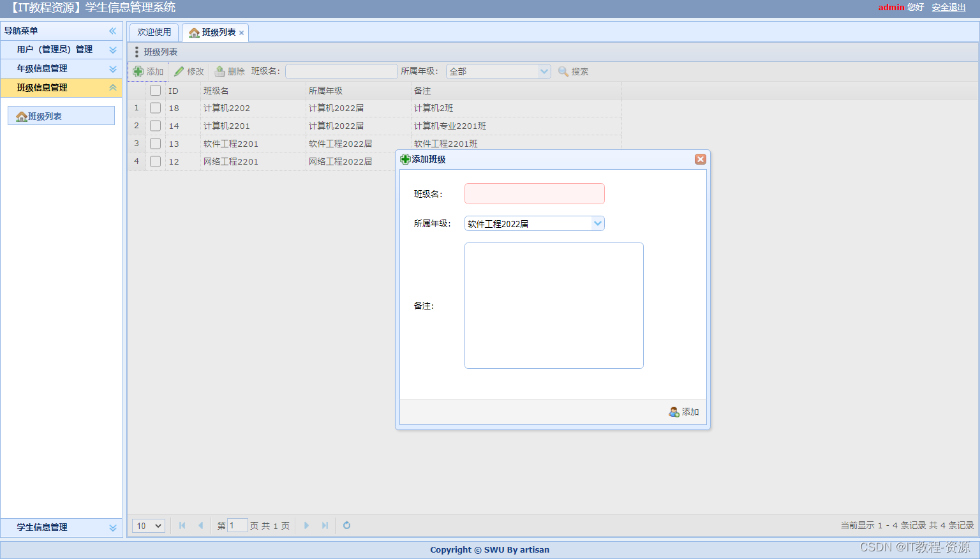The image size is (980, 559).
Task: Click the 添加 submit button in dialog
Action: coord(684,412)
